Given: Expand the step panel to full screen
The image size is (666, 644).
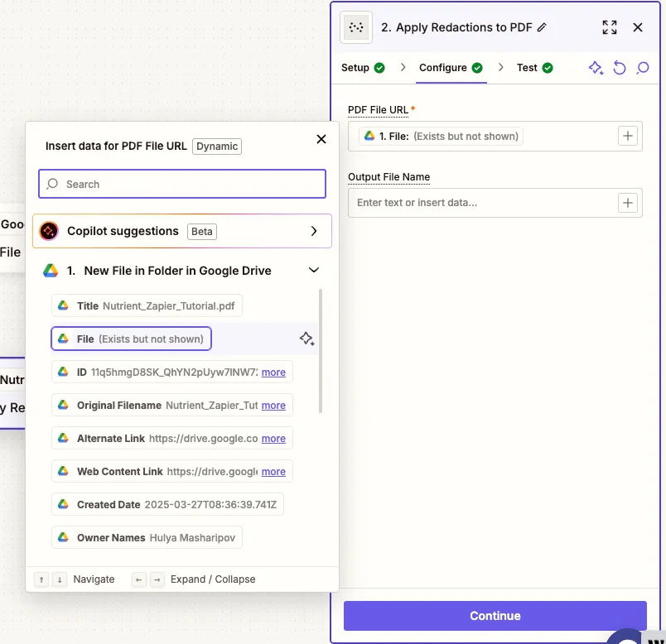Looking at the screenshot, I should coord(610,27).
